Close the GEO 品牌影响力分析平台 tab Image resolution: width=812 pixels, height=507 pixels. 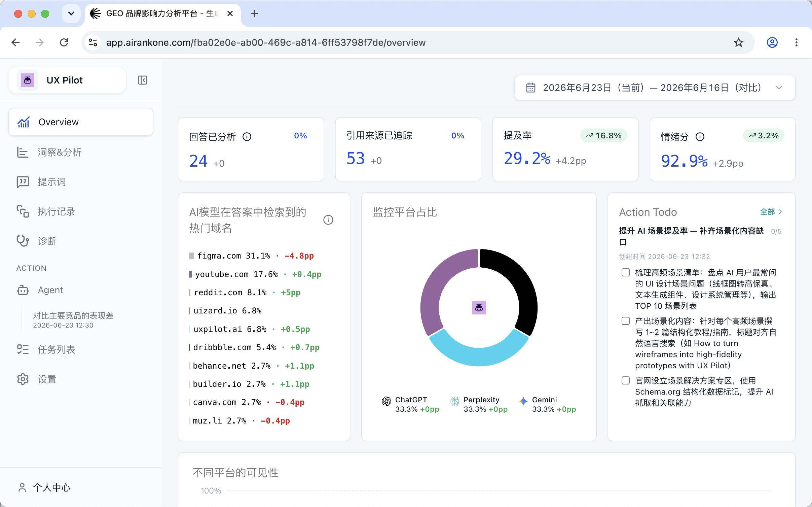230,13
